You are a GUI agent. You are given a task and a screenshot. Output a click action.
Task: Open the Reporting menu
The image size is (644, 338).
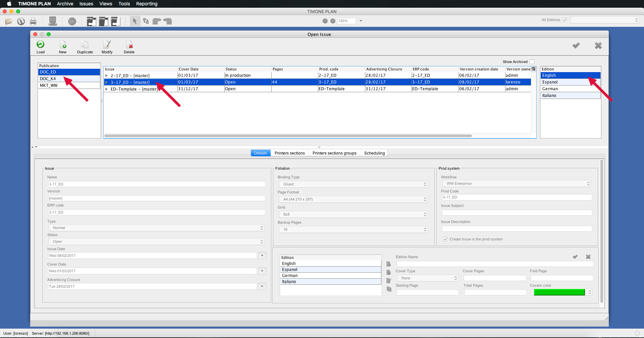click(147, 4)
